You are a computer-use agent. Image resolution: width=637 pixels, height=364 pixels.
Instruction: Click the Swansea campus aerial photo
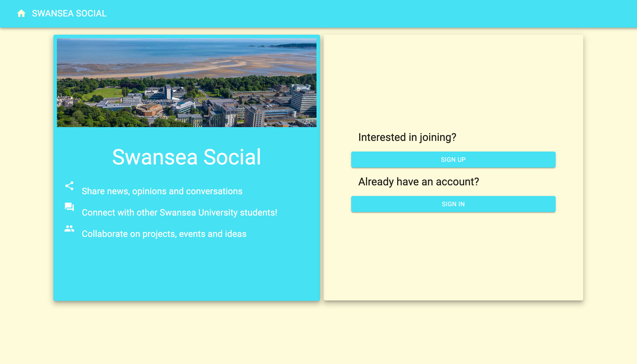click(x=186, y=83)
